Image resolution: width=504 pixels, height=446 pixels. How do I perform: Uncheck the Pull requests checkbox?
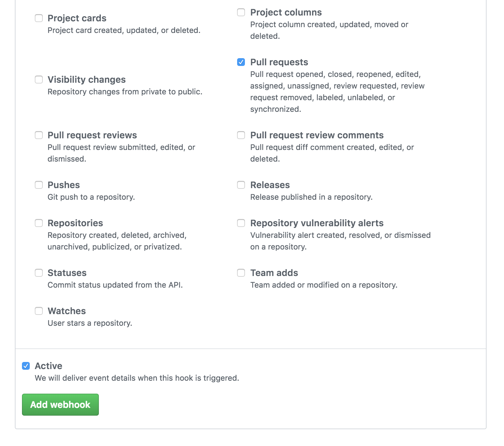click(241, 62)
